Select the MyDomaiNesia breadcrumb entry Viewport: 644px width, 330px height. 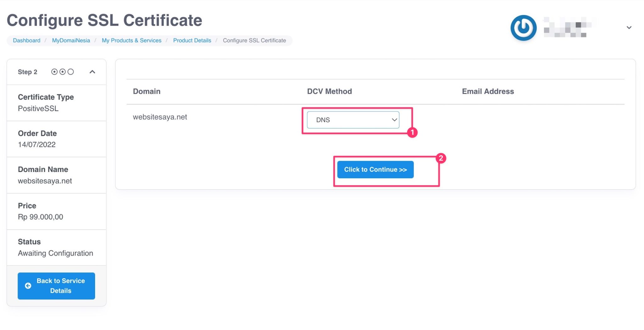click(71, 40)
